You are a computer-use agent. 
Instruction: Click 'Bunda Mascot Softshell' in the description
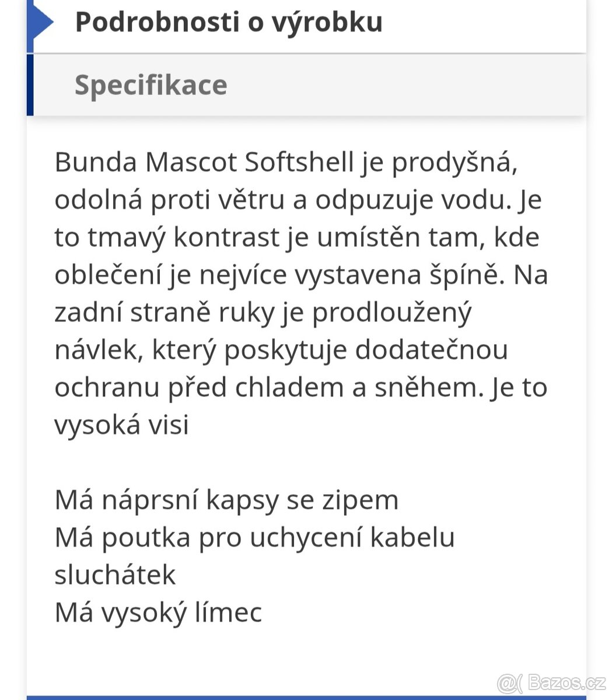[204, 163]
